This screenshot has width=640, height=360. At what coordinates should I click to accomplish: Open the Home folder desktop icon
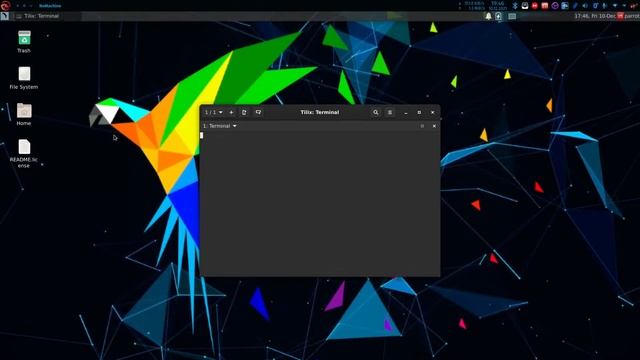[24, 114]
